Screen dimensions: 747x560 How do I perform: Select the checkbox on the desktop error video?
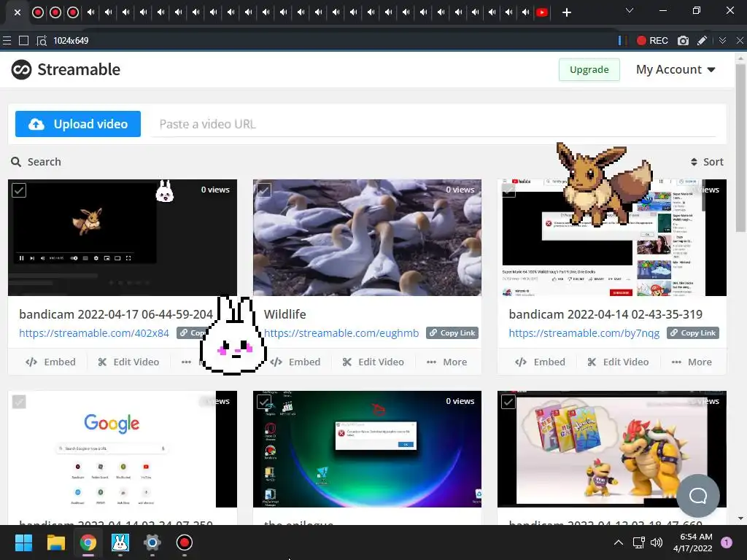[x=264, y=402]
